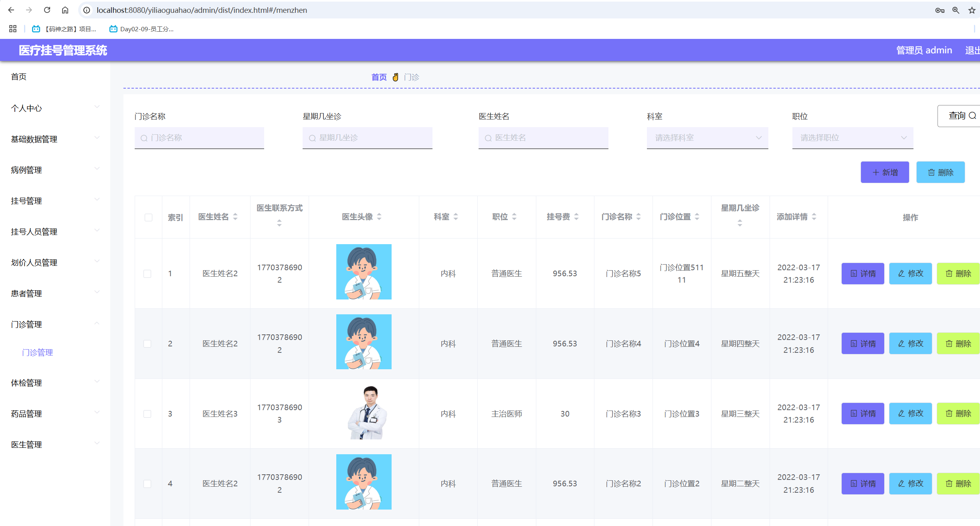Click 删除 for 门诊名称3 row
The height and width of the screenshot is (526, 980).
point(958,413)
